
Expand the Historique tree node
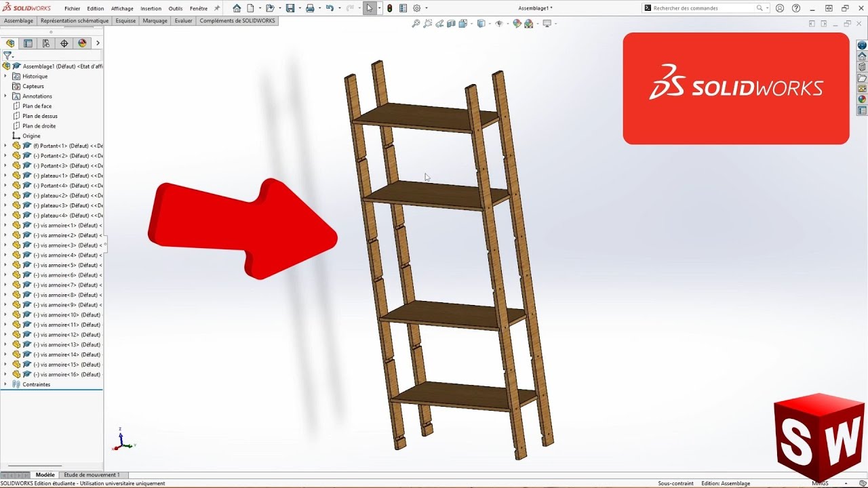[5, 77]
